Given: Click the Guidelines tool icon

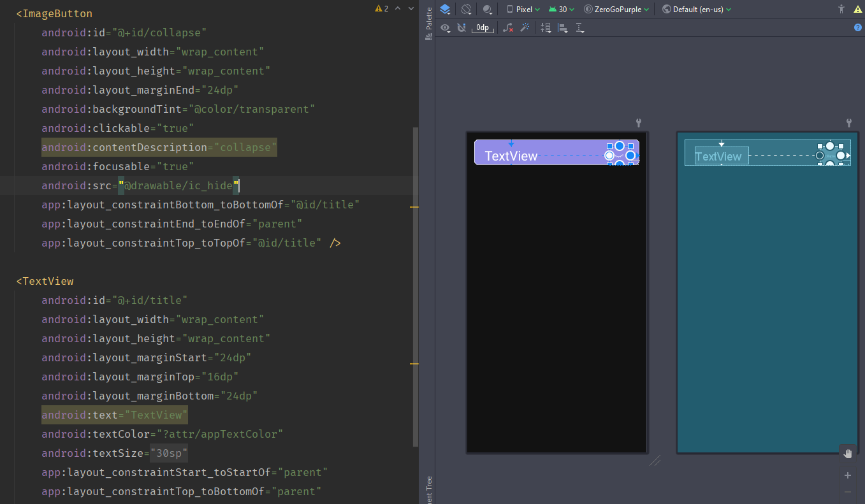Looking at the screenshot, I should tap(579, 27).
